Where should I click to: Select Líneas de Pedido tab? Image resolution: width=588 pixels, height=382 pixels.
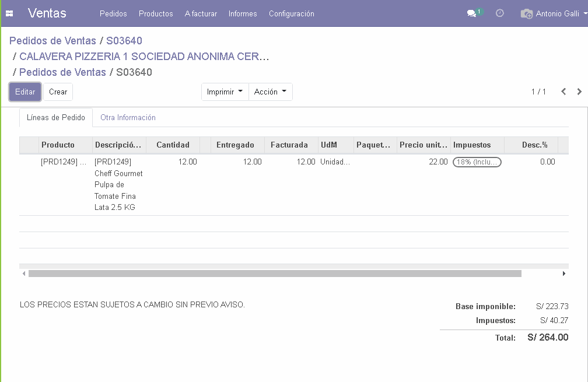click(x=56, y=117)
